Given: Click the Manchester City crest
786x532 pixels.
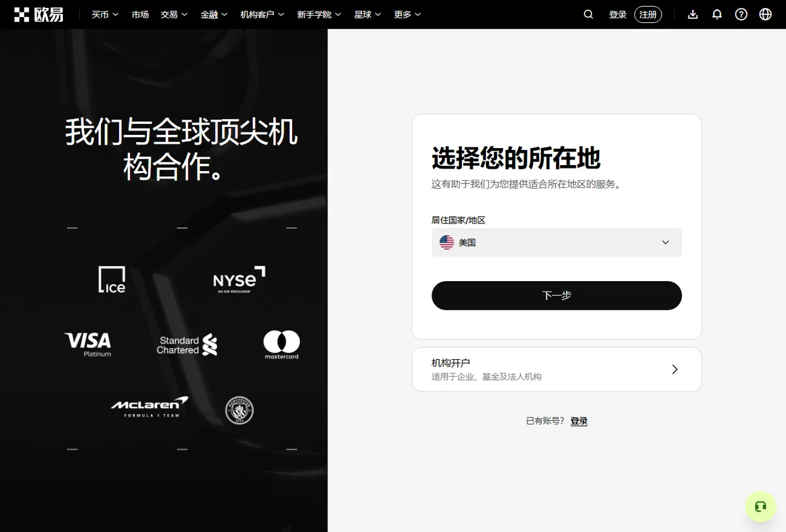Looking at the screenshot, I should pos(239,410).
